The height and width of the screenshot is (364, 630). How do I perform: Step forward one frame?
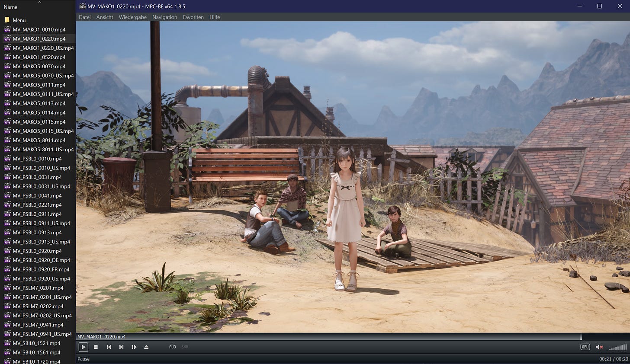(x=134, y=347)
